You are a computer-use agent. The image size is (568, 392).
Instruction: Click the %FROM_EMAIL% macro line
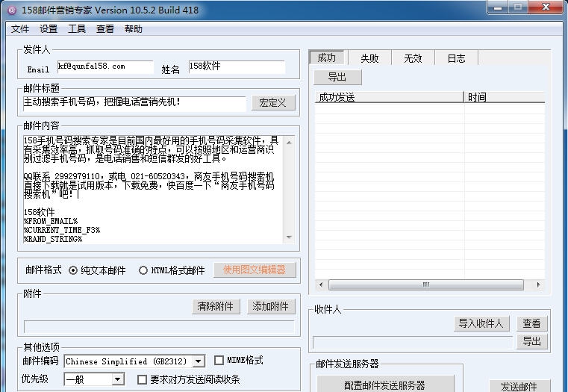[51, 221]
